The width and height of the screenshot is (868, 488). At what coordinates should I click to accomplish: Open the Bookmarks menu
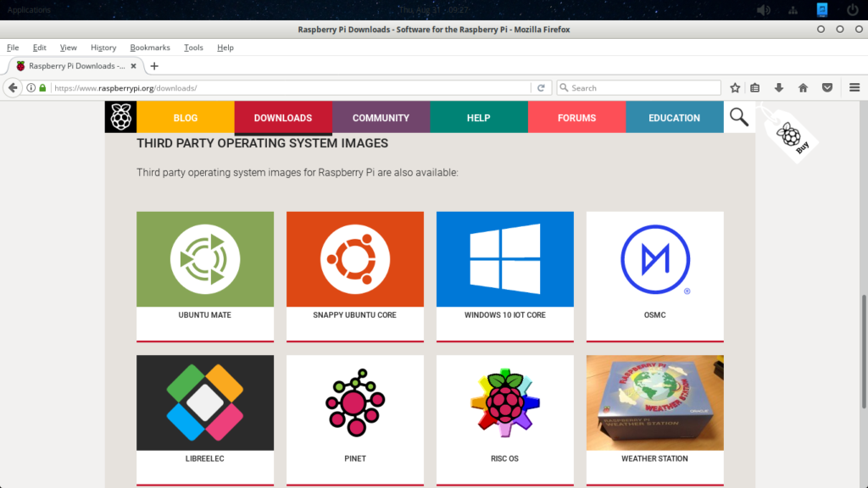[150, 47]
